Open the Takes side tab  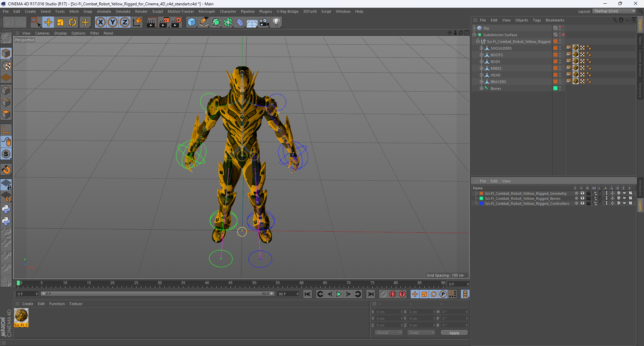640,40
